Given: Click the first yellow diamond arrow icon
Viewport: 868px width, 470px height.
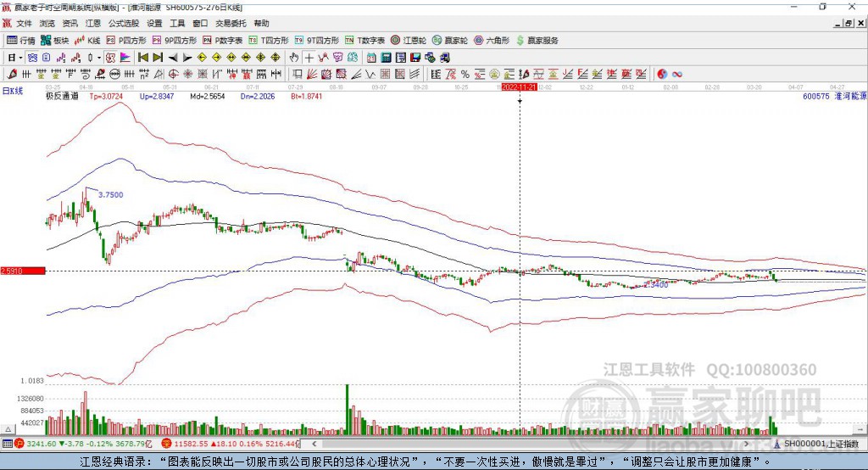Looking at the screenshot, I should [202, 58].
